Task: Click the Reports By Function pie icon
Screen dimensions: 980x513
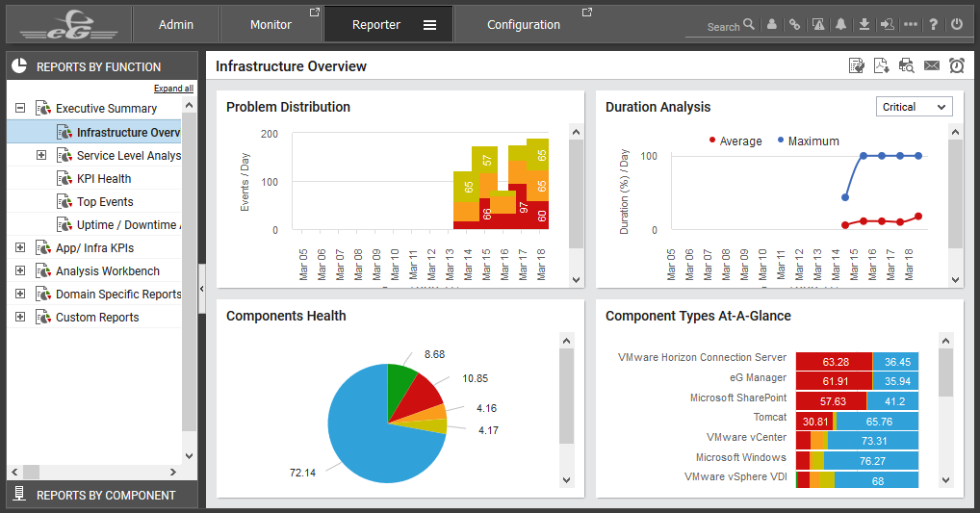Action: tap(20, 65)
